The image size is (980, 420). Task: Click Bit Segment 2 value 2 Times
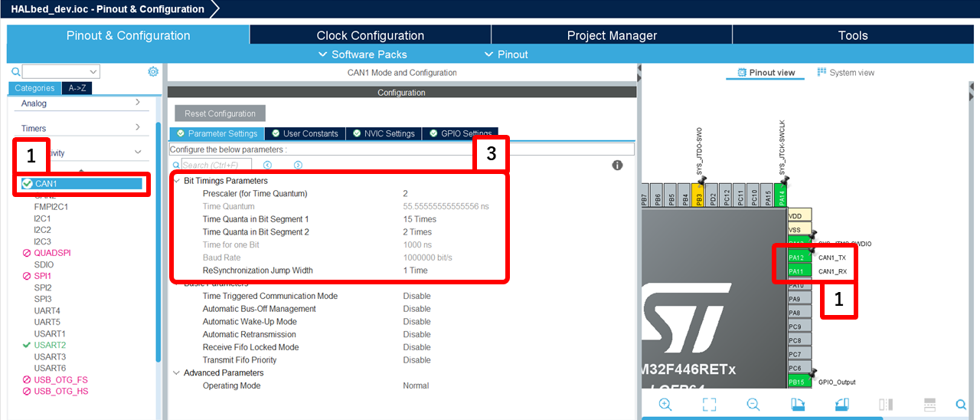[417, 231]
